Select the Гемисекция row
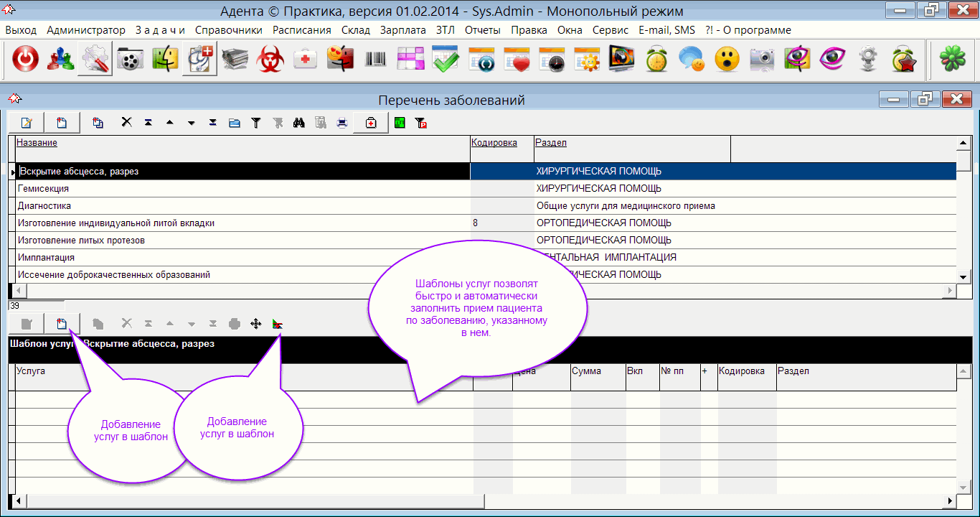The height and width of the screenshot is (517, 980). pos(43,189)
